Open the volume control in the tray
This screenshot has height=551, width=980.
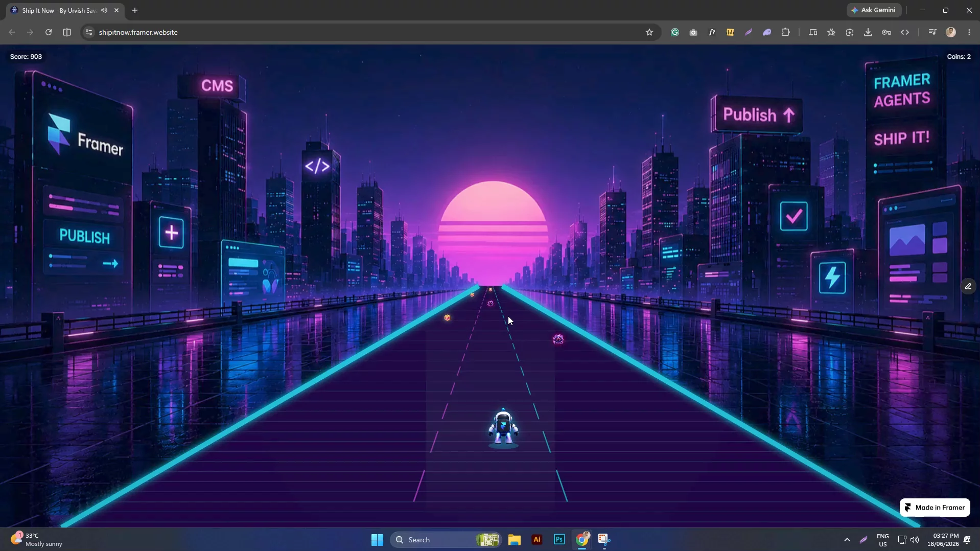[915, 540]
